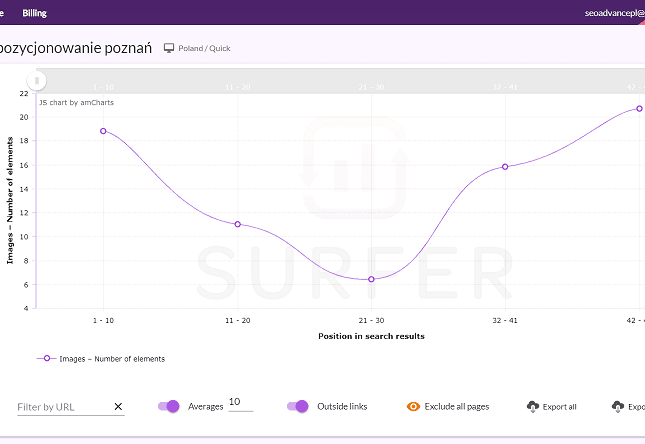The width and height of the screenshot is (645, 444).
Task: Click the data point at 21 - 30
Action: tap(371, 279)
